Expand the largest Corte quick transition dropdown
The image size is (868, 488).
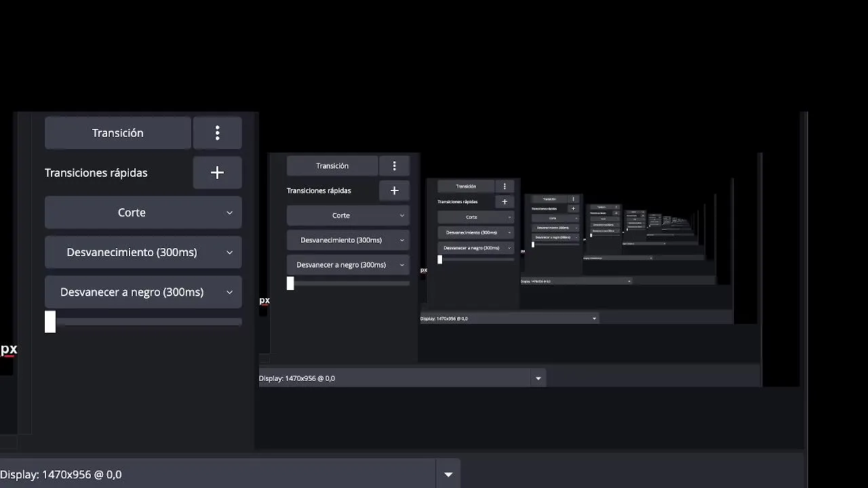click(x=143, y=213)
